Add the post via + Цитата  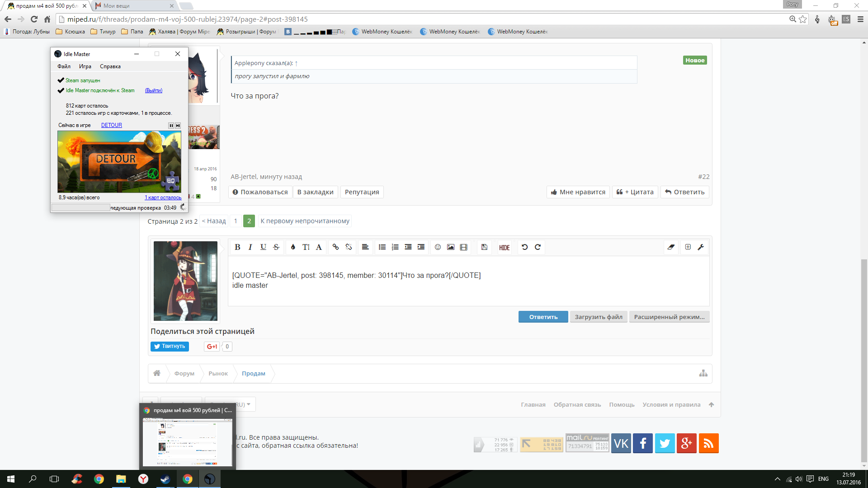click(635, 192)
